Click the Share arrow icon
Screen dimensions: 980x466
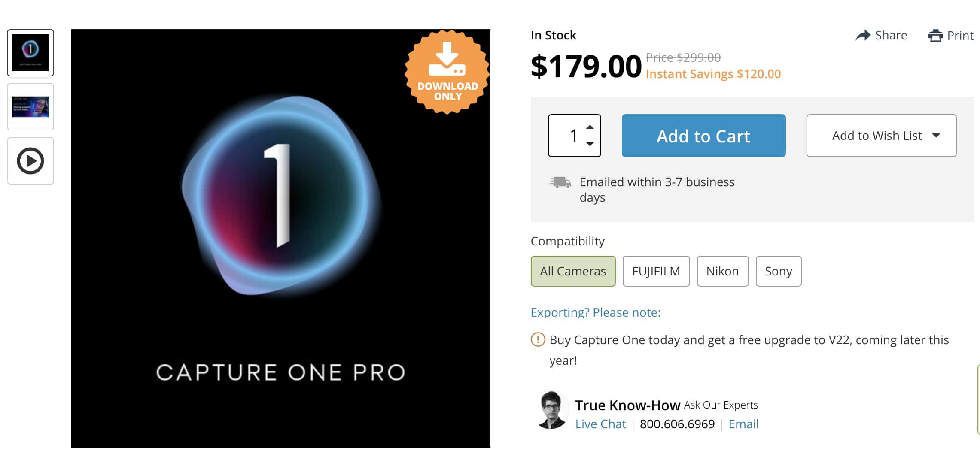click(863, 35)
